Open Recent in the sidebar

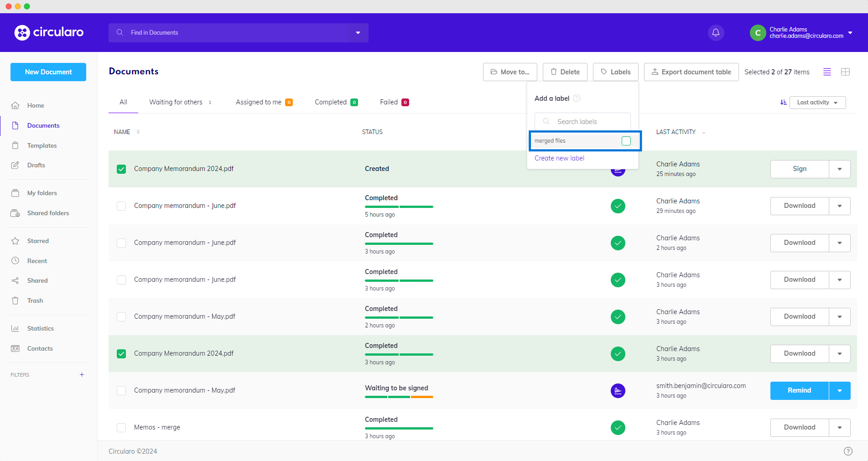(x=37, y=261)
